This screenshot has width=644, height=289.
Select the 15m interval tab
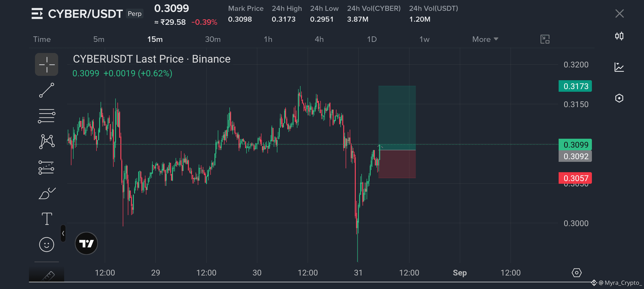pyautogui.click(x=155, y=39)
